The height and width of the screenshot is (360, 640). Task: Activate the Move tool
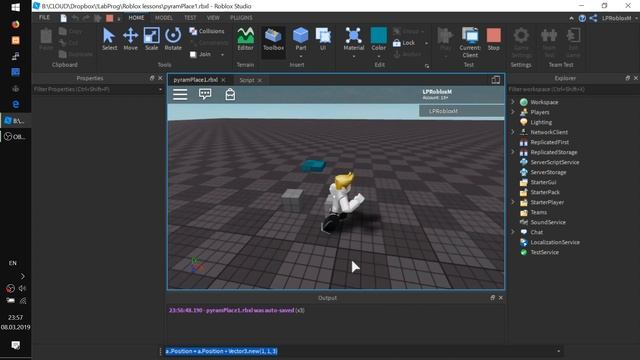coord(130,40)
